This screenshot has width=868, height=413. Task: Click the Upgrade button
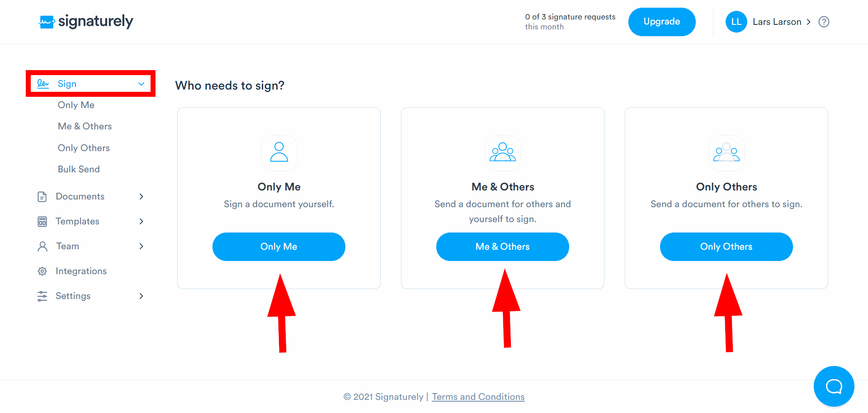[661, 21]
